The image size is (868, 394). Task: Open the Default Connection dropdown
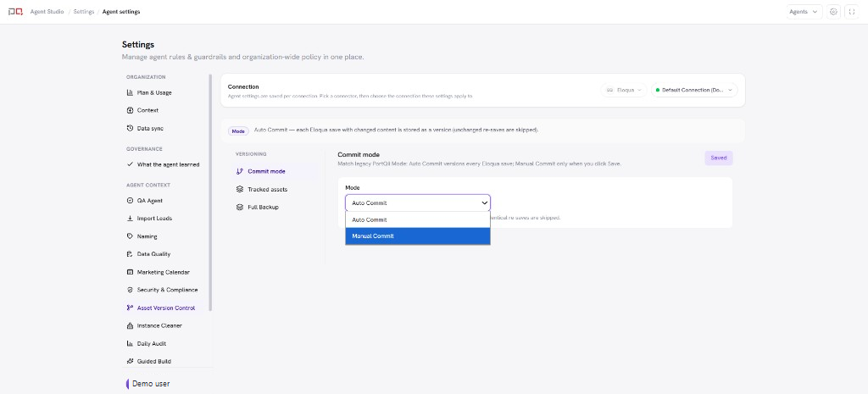tap(694, 90)
